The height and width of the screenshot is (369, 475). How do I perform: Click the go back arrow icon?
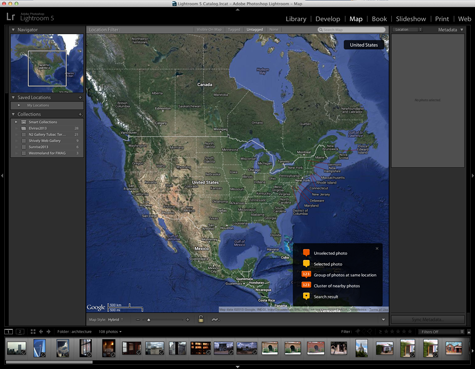click(x=41, y=331)
